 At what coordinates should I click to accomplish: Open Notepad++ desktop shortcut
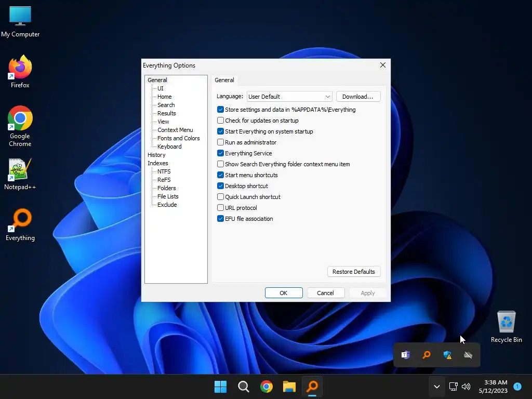point(20,174)
